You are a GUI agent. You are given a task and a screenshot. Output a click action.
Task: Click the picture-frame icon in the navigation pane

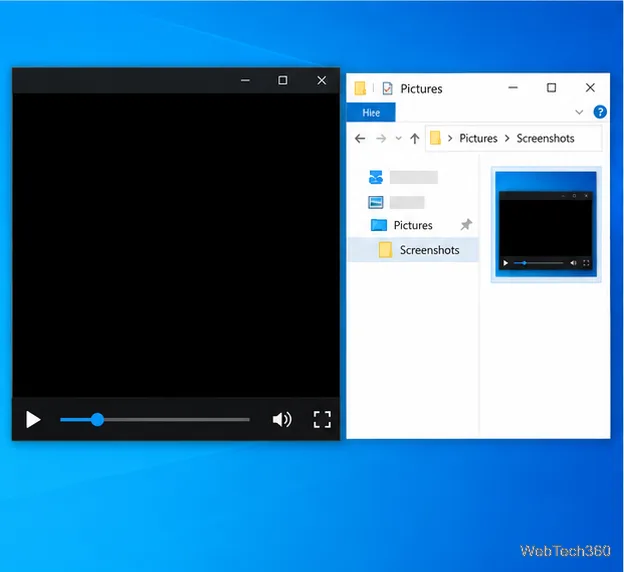pyautogui.click(x=376, y=202)
